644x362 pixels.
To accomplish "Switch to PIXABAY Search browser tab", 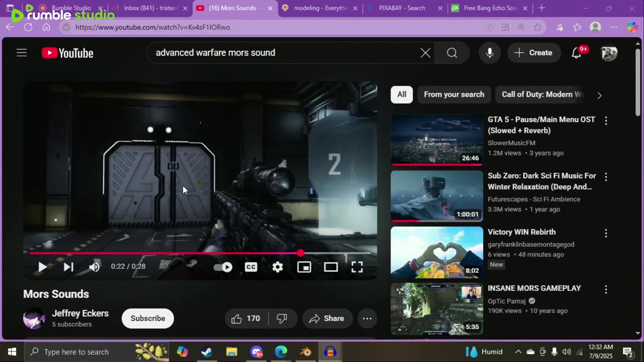I will tap(405, 8).
